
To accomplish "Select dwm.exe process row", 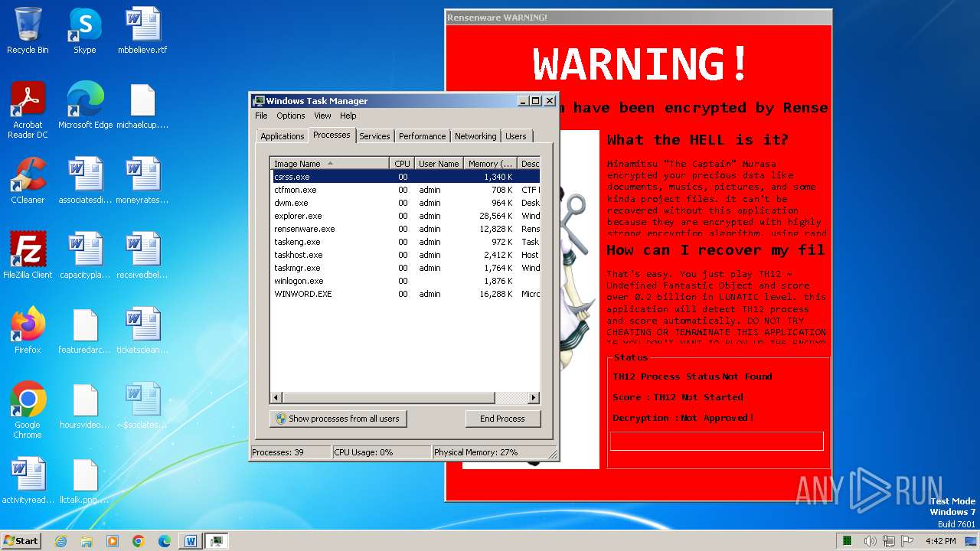I will click(404, 203).
